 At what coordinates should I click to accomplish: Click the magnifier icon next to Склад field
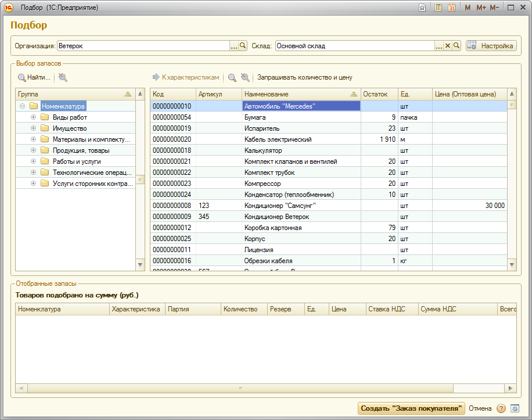pyautogui.click(x=456, y=46)
